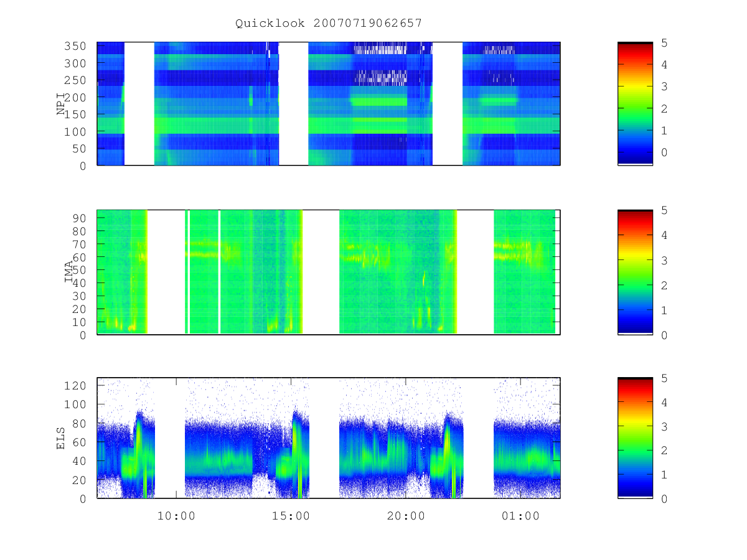747x560 pixels.
Task: Click the 15:00 time axis label
Action: pyautogui.click(x=291, y=516)
